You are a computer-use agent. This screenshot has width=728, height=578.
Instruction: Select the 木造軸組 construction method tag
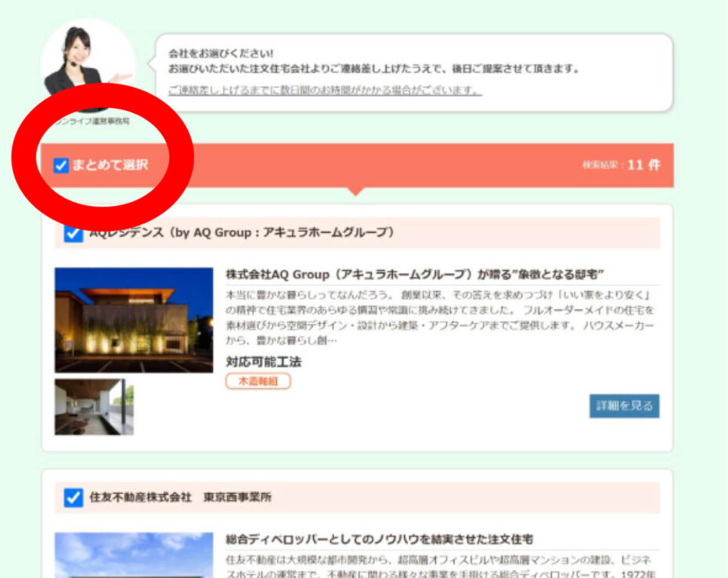(x=258, y=381)
